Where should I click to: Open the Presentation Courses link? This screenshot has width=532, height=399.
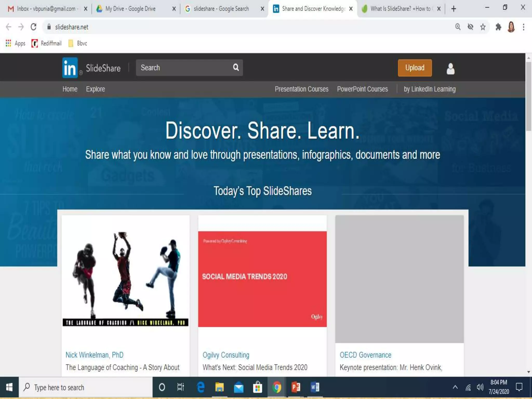tap(301, 89)
